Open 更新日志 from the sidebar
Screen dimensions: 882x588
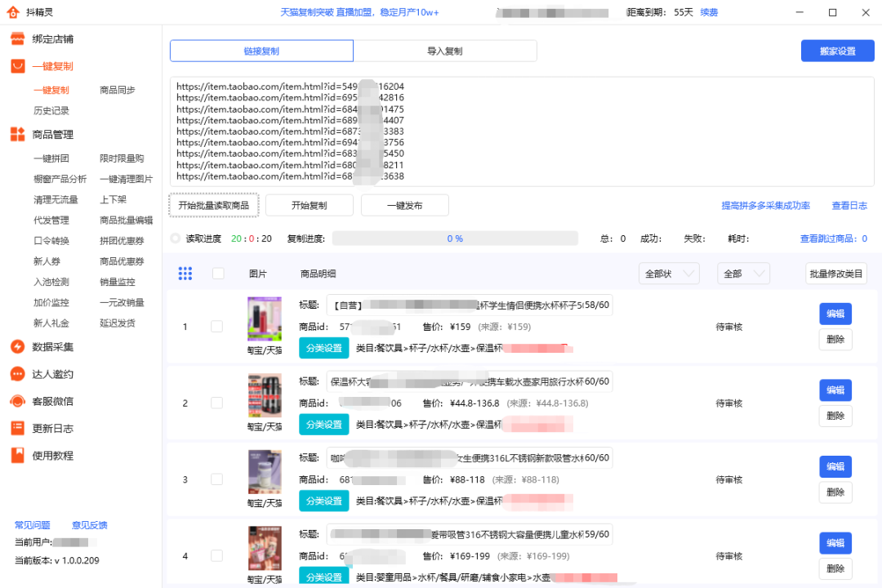point(53,428)
